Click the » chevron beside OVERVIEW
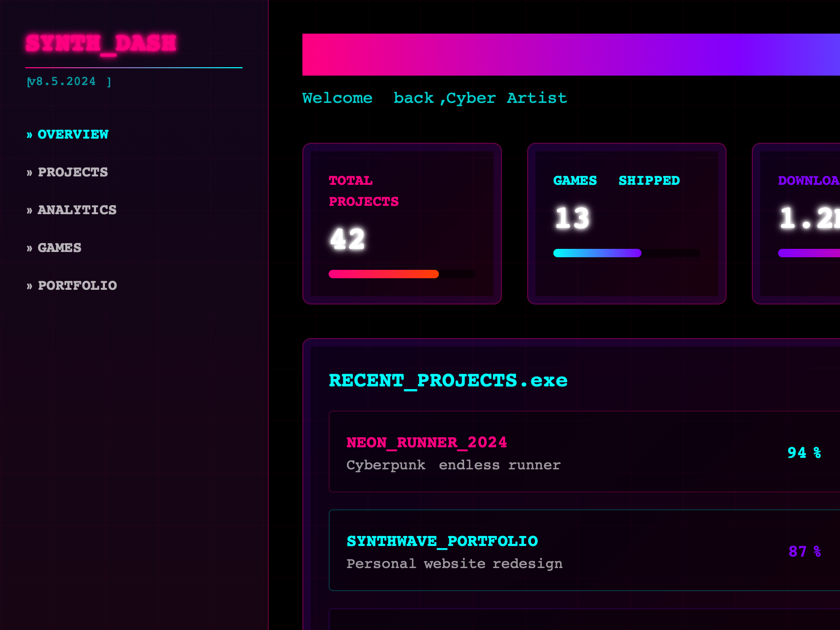The height and width of the screenshot is (630, 840). (29, 134)
